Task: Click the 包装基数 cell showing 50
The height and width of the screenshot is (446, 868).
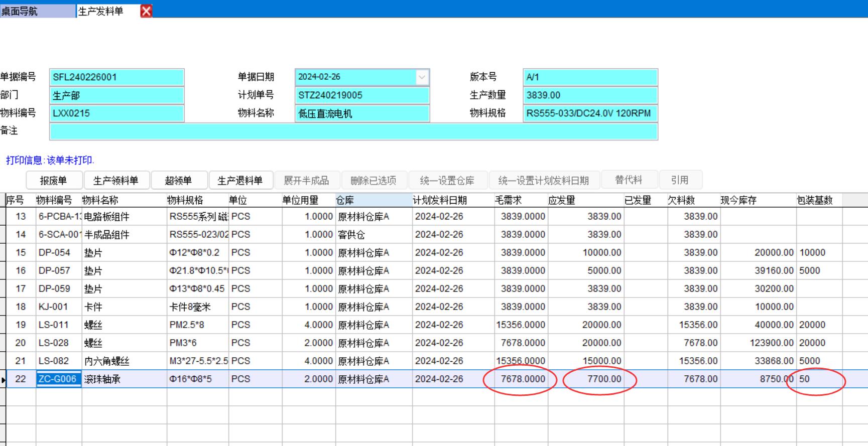Action: pyautogui.click(x=818, y=379)
